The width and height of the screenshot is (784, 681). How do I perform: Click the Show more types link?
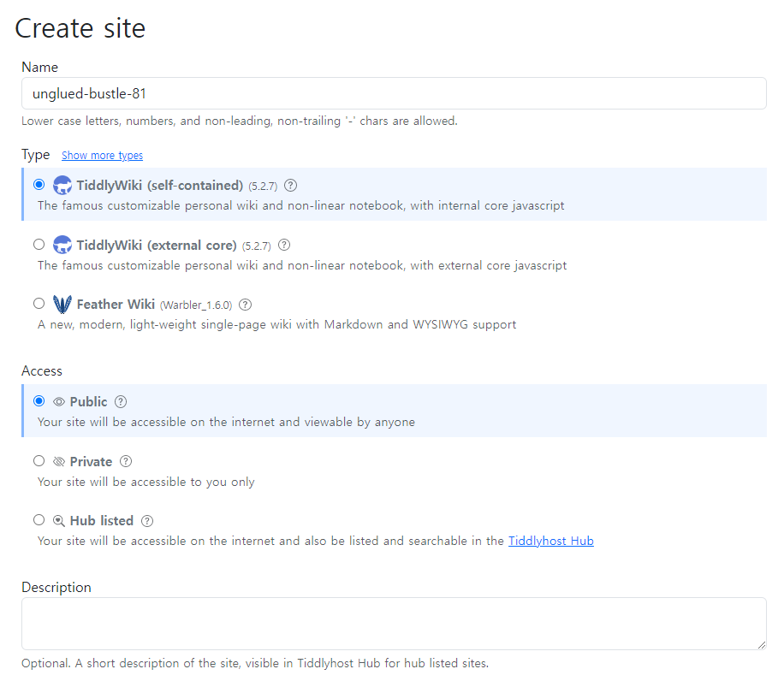[x=102, y=156]
